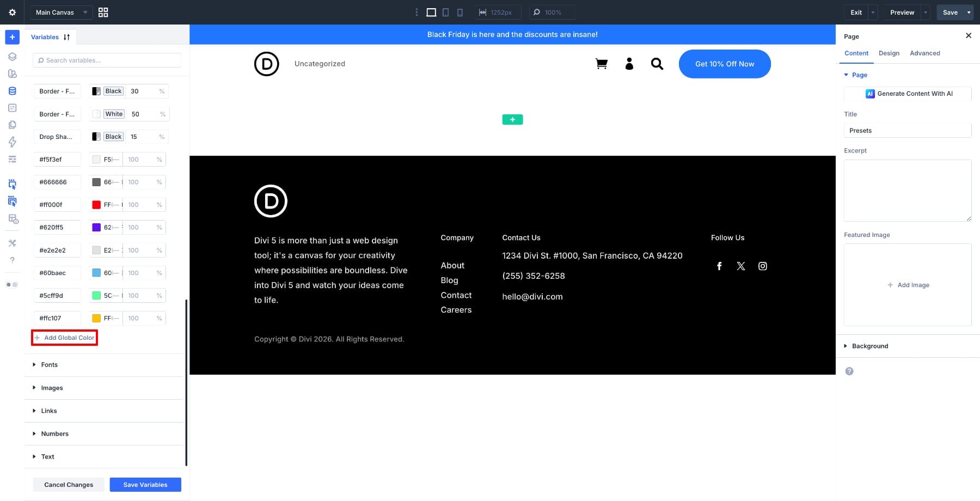Open the X social icon in footer
Image resolution: width=980 pixels, height=501 pixels.
click(741, 266)
